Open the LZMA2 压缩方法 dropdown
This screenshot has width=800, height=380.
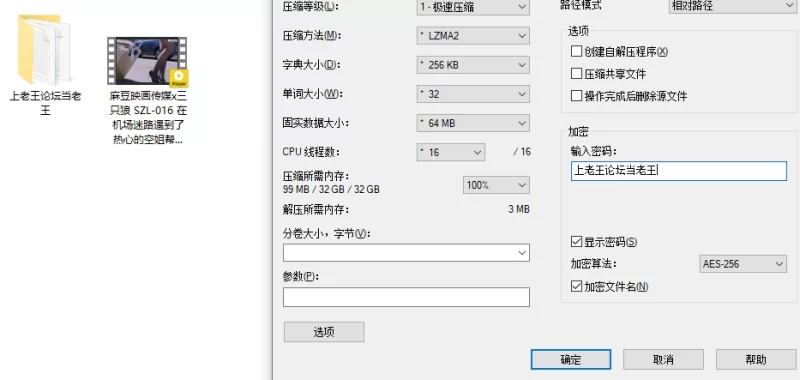click(x=473, y=36)
